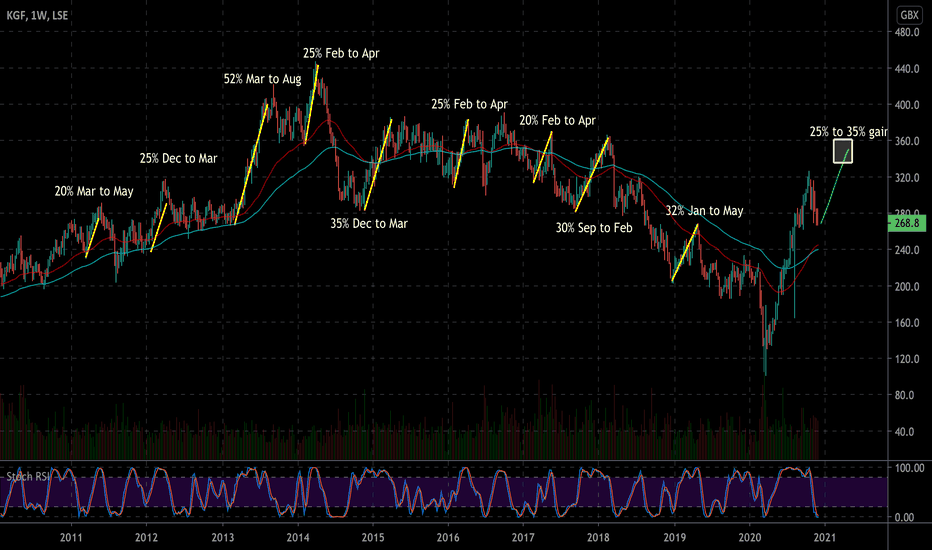Image resolution: width=932 pixels, height=550 pixels.
Task: Click the 2011 time axis label
Action: pyautogui.click(x=71, y=538)
